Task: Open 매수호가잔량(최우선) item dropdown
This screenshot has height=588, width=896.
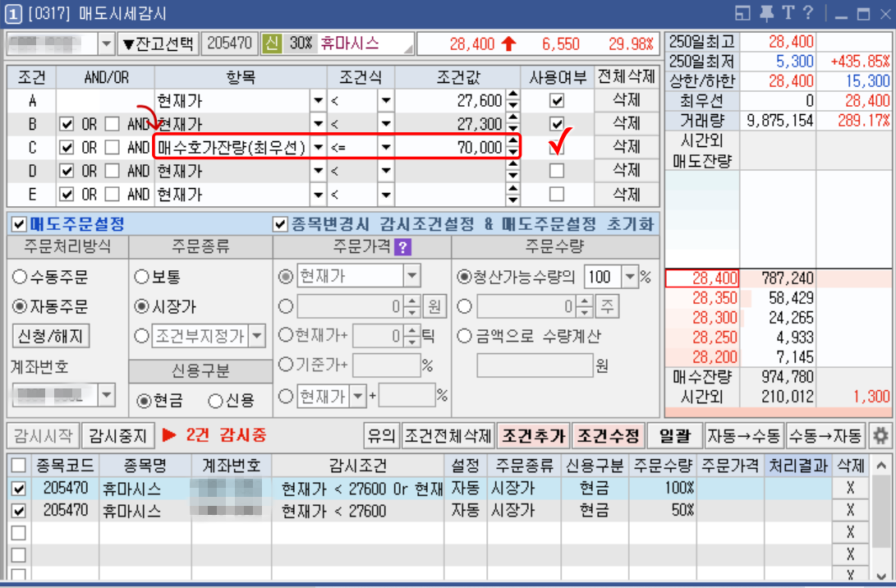Action: tap(318, 148)
